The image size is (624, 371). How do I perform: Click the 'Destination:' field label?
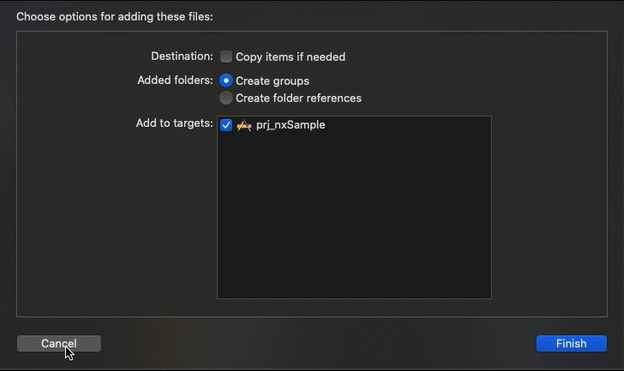coord(182,56)
